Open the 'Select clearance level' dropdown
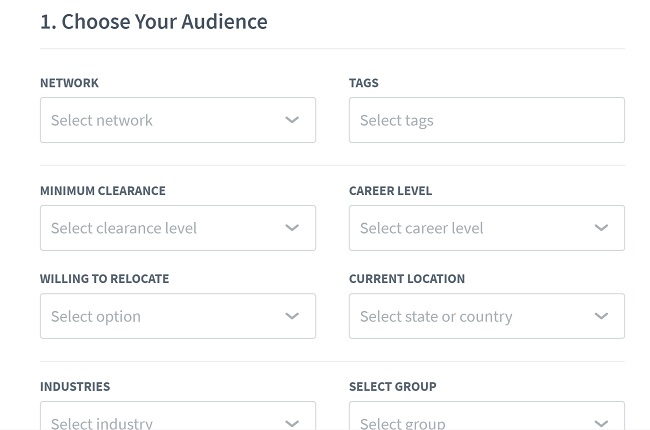The image size is (650, 430). [178, 228]
